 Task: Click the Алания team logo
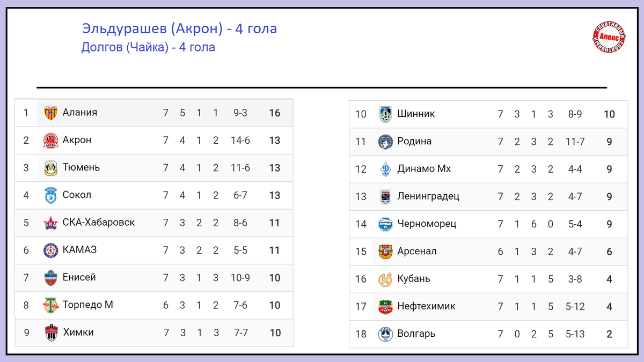click(x=50, y=113)
